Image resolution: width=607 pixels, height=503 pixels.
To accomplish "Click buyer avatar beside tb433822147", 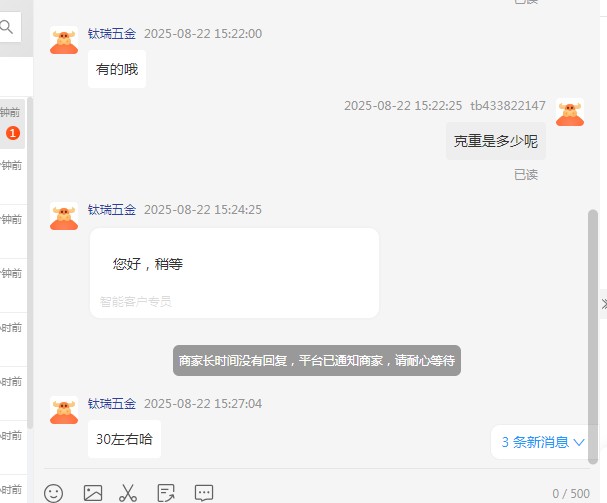I will (570, 112).
